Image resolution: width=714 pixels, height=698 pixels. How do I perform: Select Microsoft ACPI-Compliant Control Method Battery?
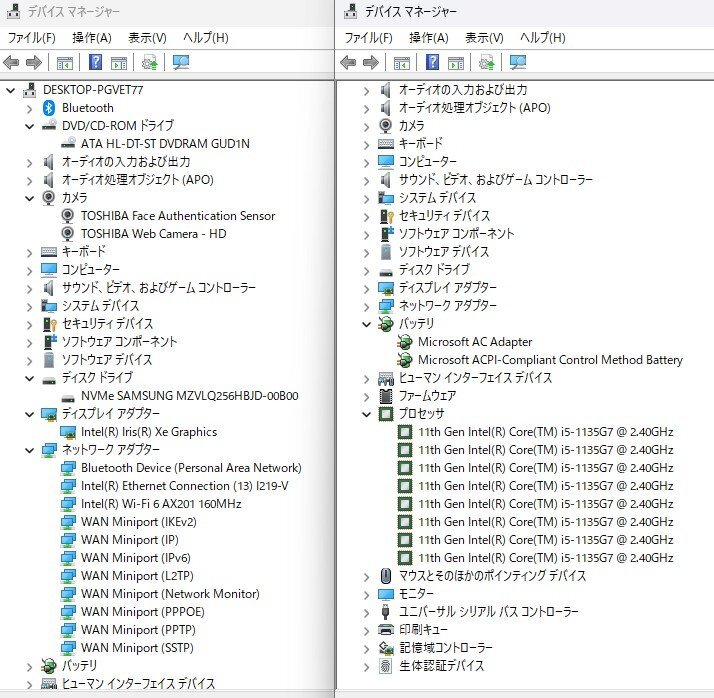550,360
